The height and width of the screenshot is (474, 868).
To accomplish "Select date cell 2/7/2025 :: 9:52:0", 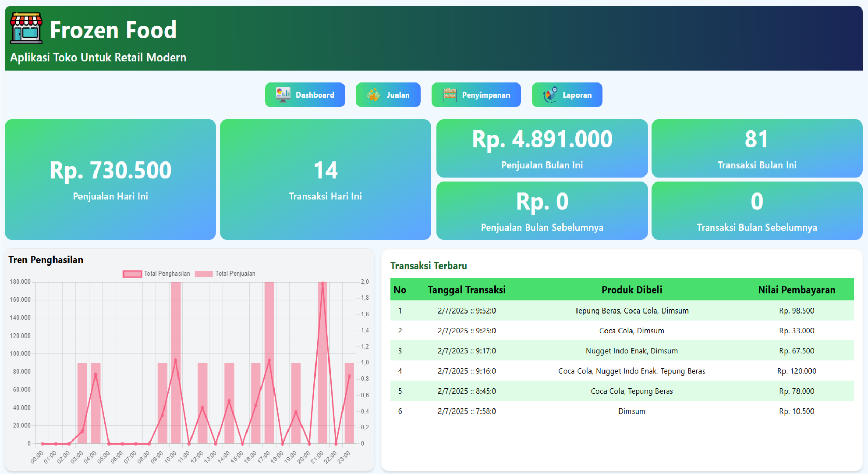I will point(467,310).
